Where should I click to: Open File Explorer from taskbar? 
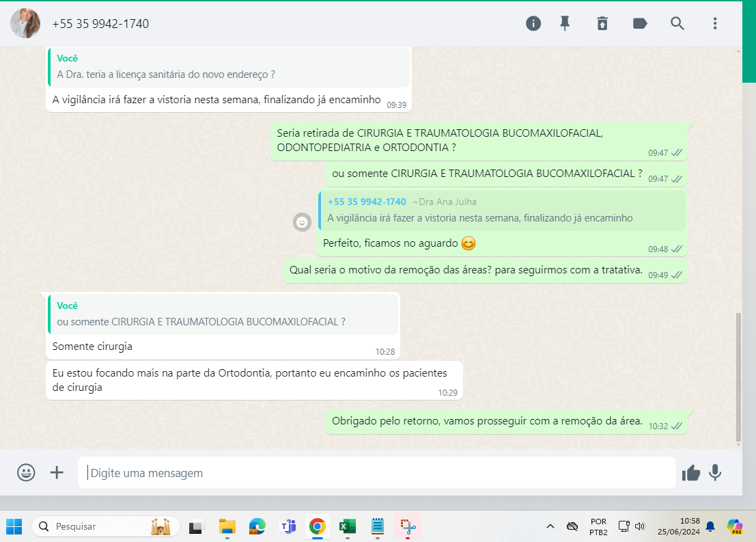227,526
